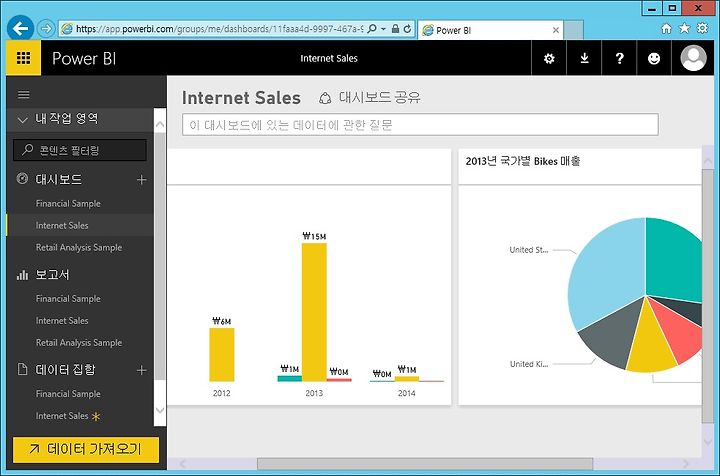
Task: Collapse the 내 작업 영역 workspace chevron
Action: click(22, 120)
